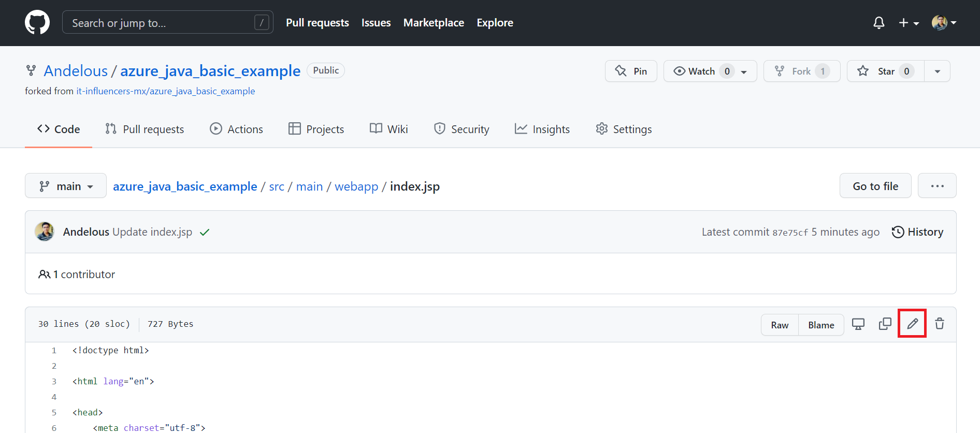The height and width of the screenshot is (433, 980).
Task: Click Pull requests in top navigation
Action: (x=318, y=23)
